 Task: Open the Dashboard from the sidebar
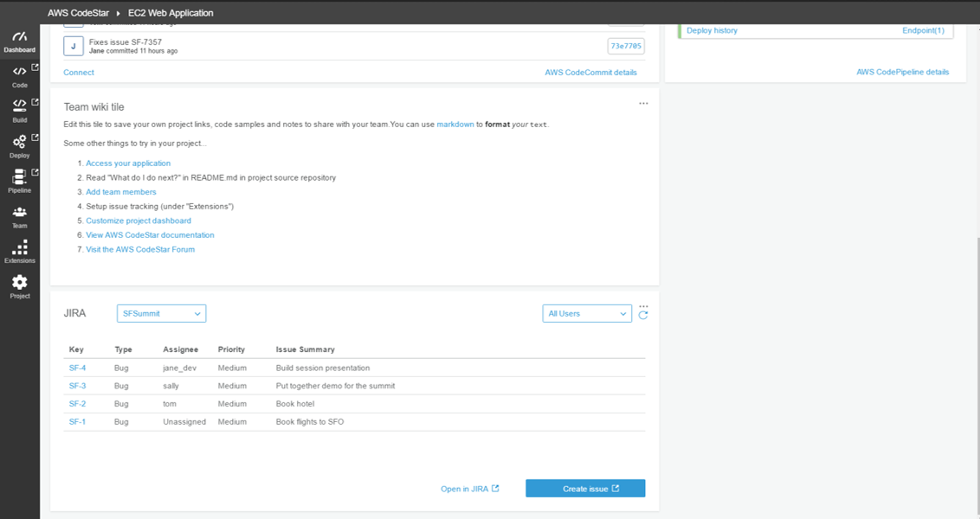[x=19, y=38]
